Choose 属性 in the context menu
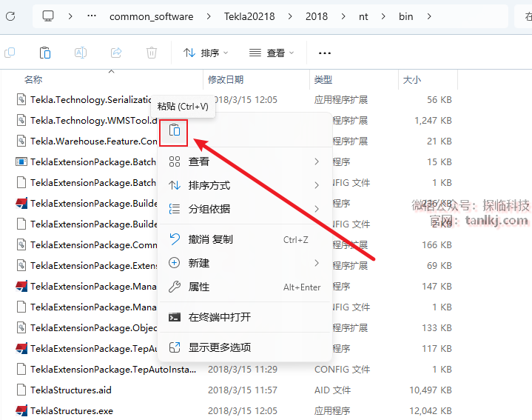This screenshot has height=420, width=532. click(244, 287)
